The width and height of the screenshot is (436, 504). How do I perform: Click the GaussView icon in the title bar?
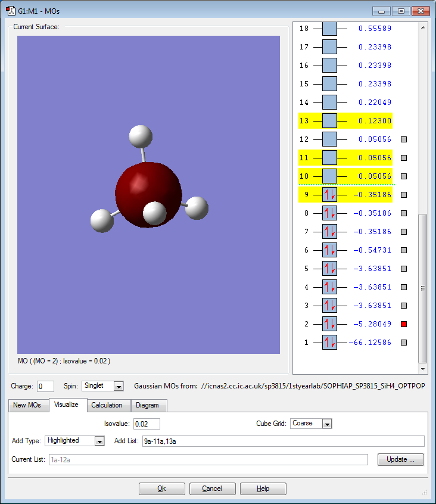click(x=10, y=11)
